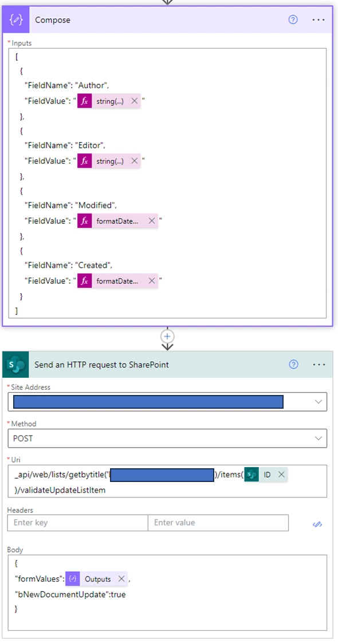This screenshot has height=644, width=338.
Task: Remove the Modified formatDate expression token
Action: 152,221
